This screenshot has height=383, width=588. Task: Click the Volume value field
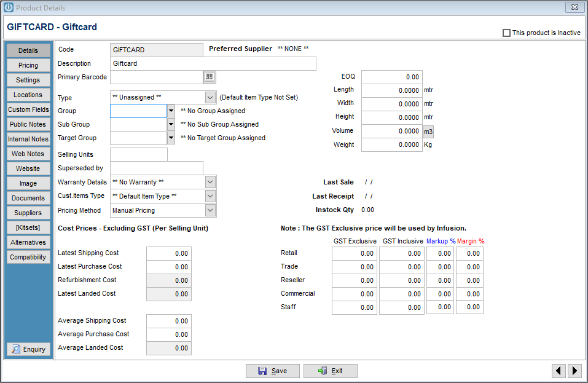coord(392,132)
